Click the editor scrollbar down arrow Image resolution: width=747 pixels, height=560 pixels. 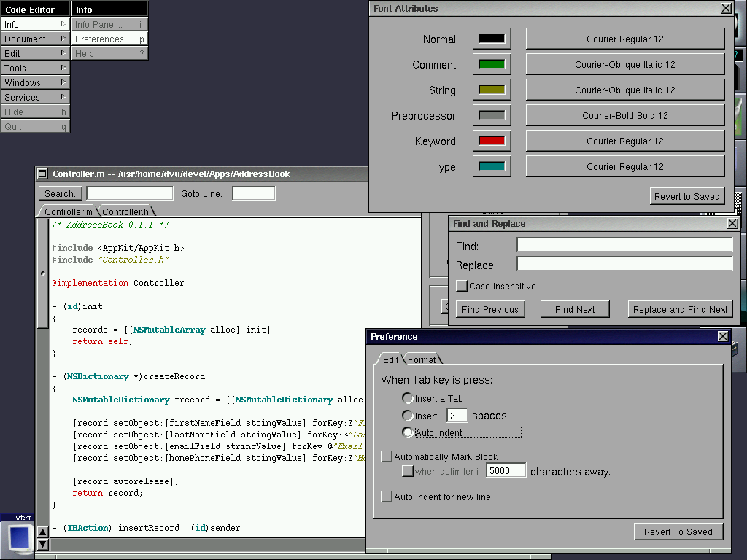pyautogui.click(x=42, y=543)
